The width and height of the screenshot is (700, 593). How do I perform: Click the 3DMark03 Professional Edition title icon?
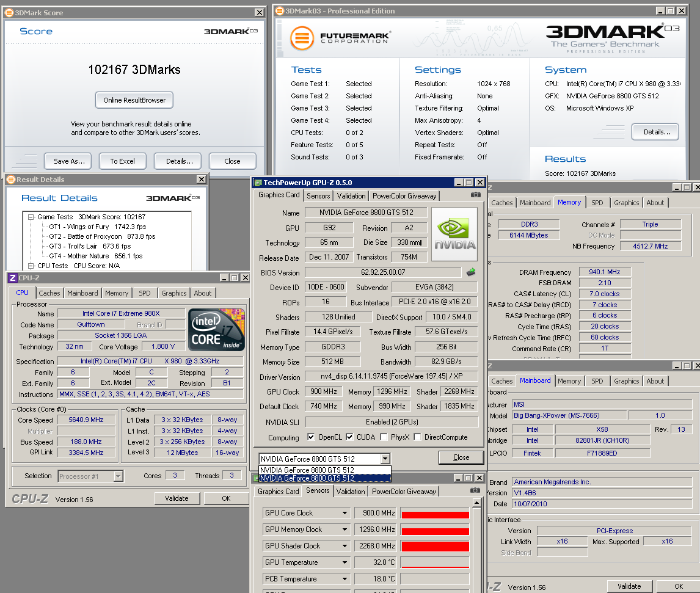tap(280, 11)
